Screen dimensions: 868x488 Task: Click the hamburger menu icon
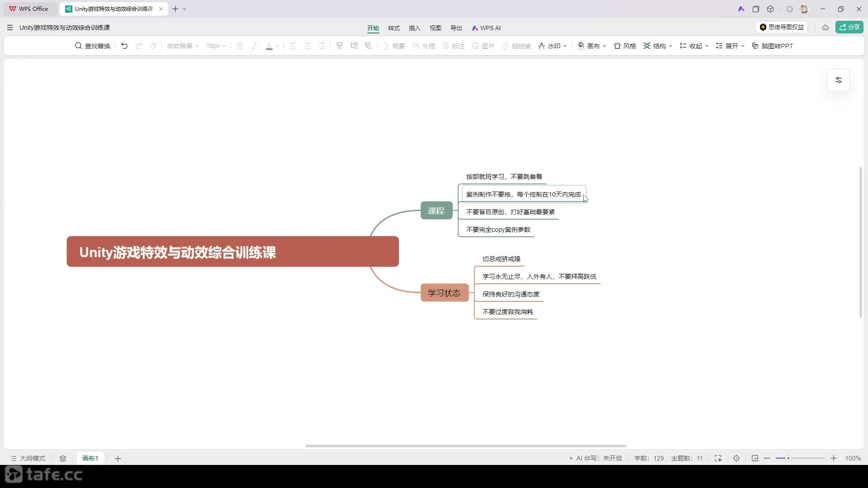pyautogui.click(x=10, y=28)
